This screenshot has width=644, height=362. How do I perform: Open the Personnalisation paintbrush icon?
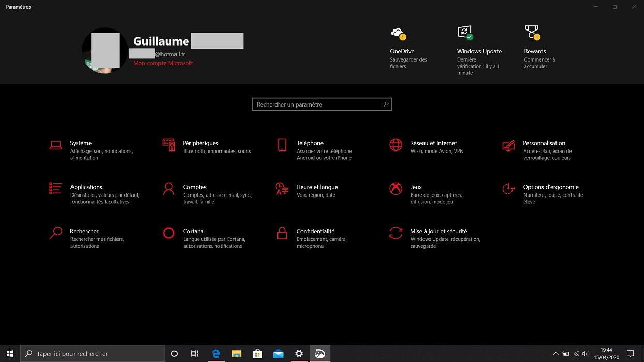point(508,145)
